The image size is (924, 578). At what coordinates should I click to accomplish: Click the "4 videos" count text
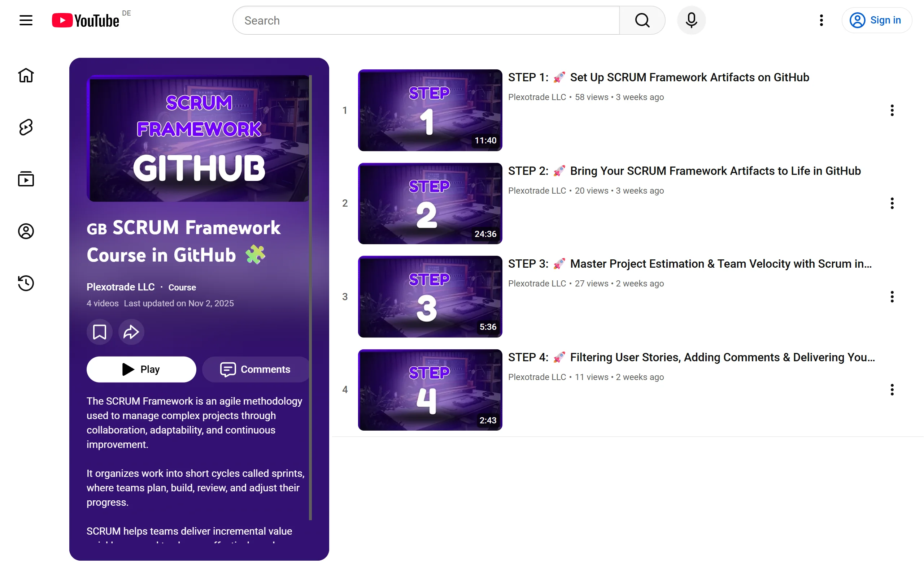(x=103, y=303)
